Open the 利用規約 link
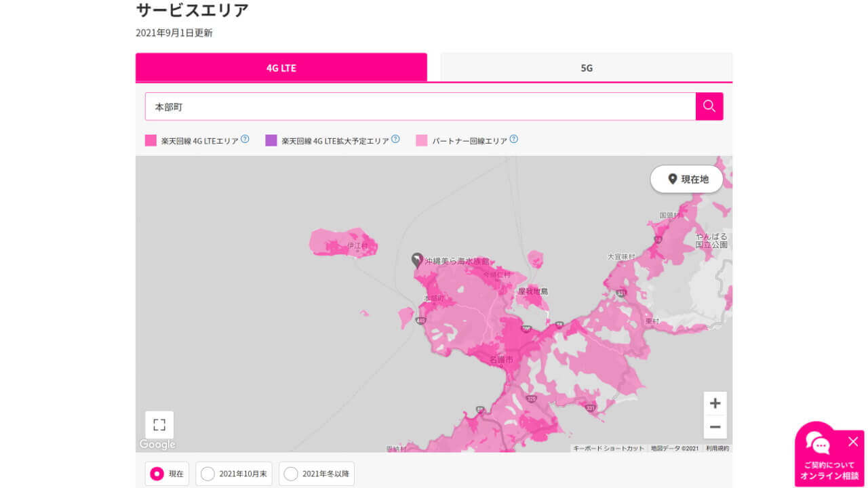 717,447
